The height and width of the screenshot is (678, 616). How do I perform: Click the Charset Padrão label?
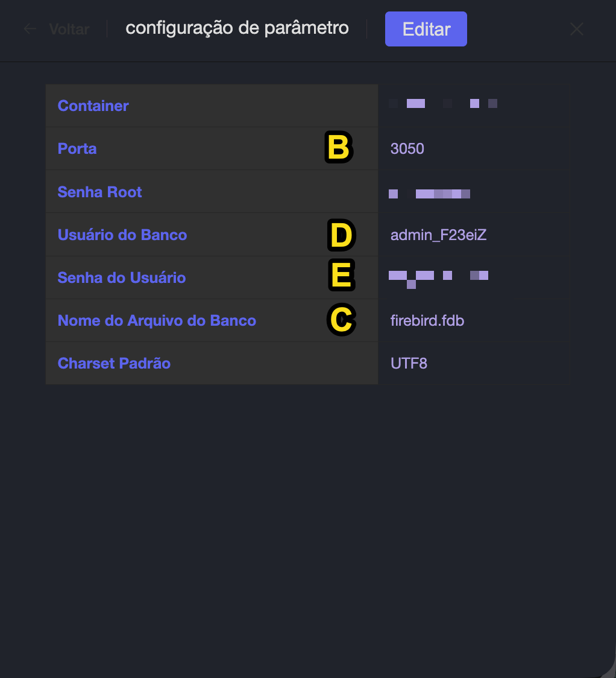coord(114,363)
